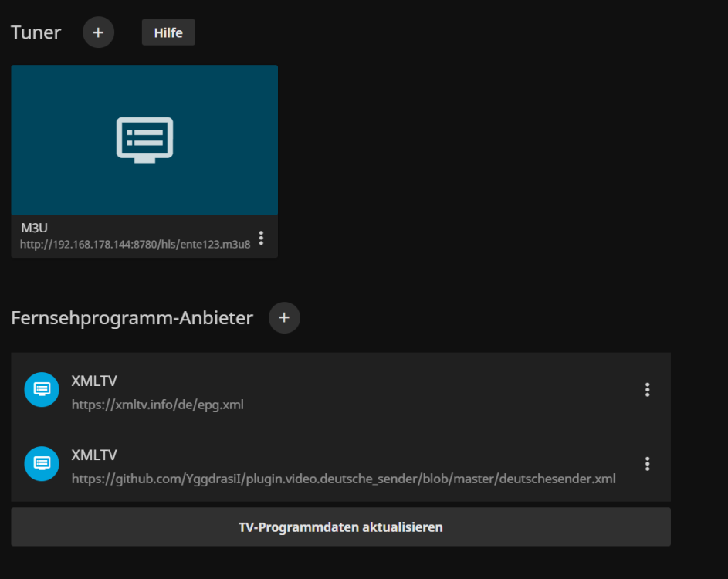Open the Hilfe help button

pos(168,32)
